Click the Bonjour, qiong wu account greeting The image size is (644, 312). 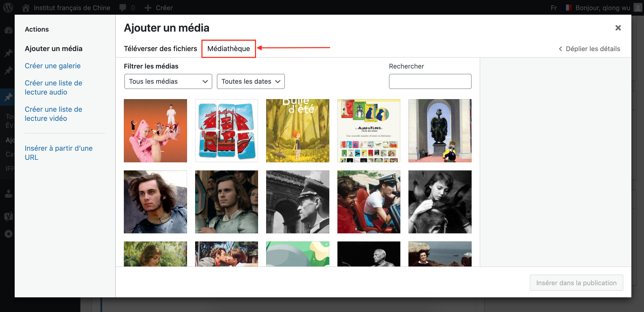603,8
